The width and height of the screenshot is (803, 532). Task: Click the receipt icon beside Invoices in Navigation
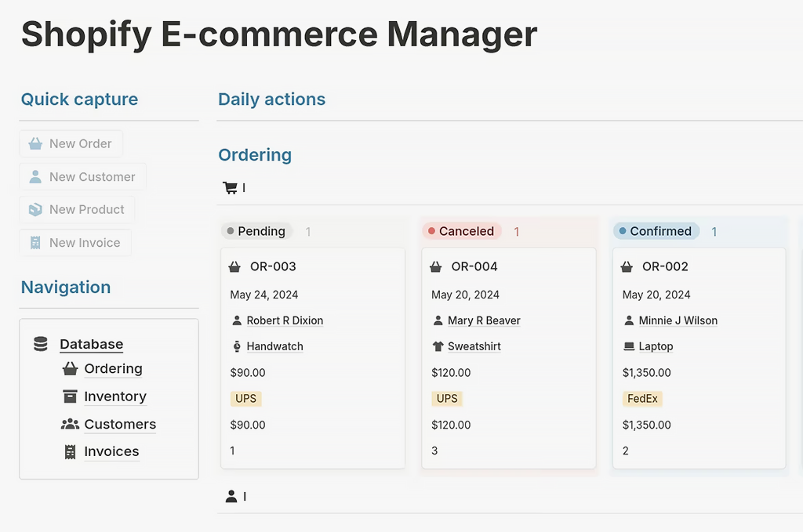pyautogui.click(x=71, y=451)
